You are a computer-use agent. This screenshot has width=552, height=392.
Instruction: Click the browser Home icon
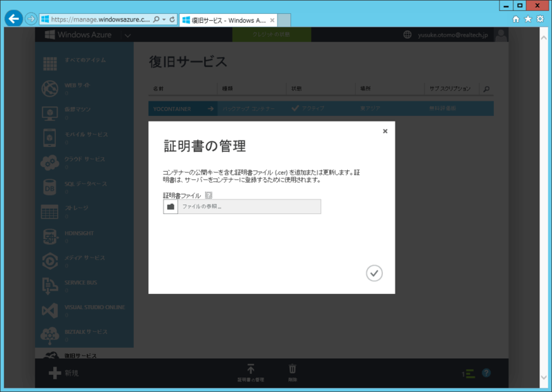515,19
